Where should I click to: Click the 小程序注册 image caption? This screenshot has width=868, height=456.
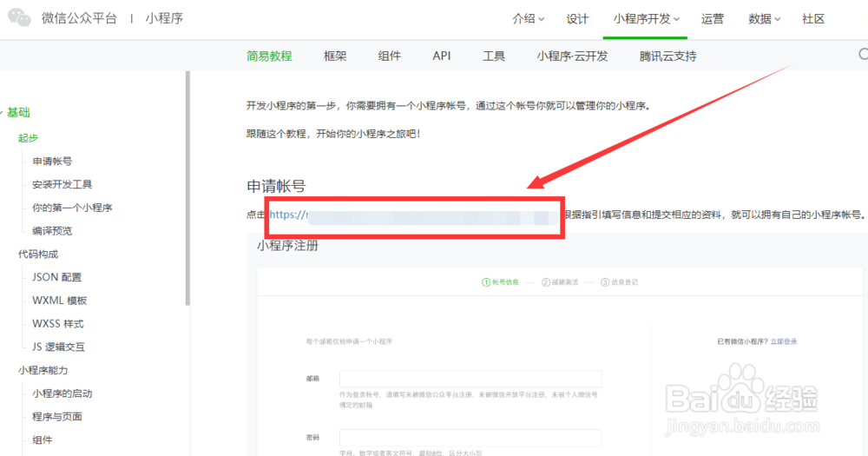(287, 246)
